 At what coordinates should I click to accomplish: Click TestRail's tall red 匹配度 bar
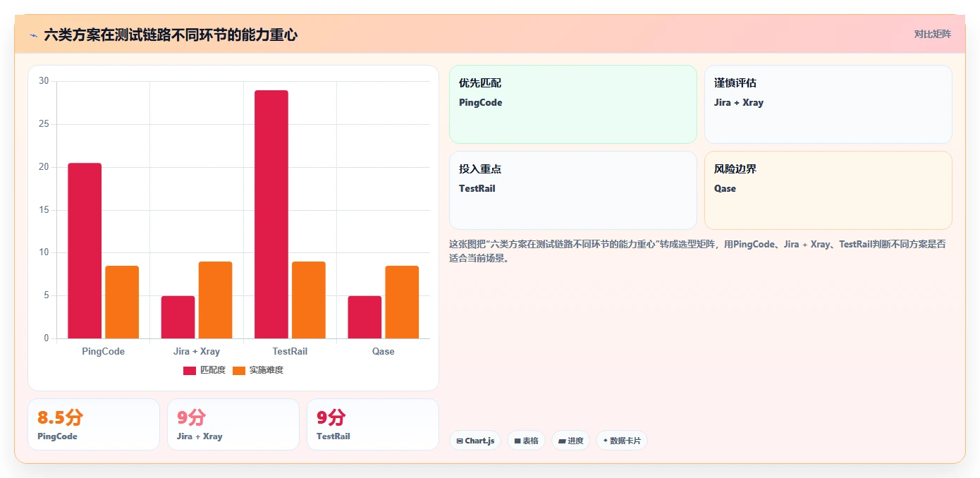(x=271, y=214)
